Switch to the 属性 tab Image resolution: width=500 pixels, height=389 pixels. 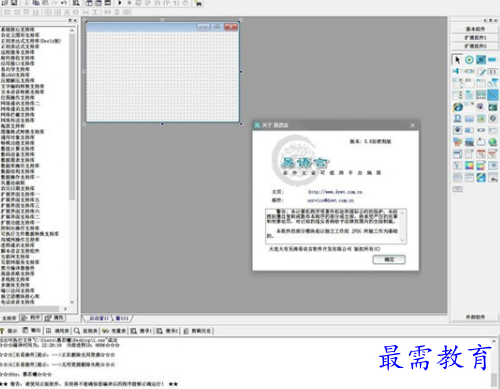click(x=54, y=318)
